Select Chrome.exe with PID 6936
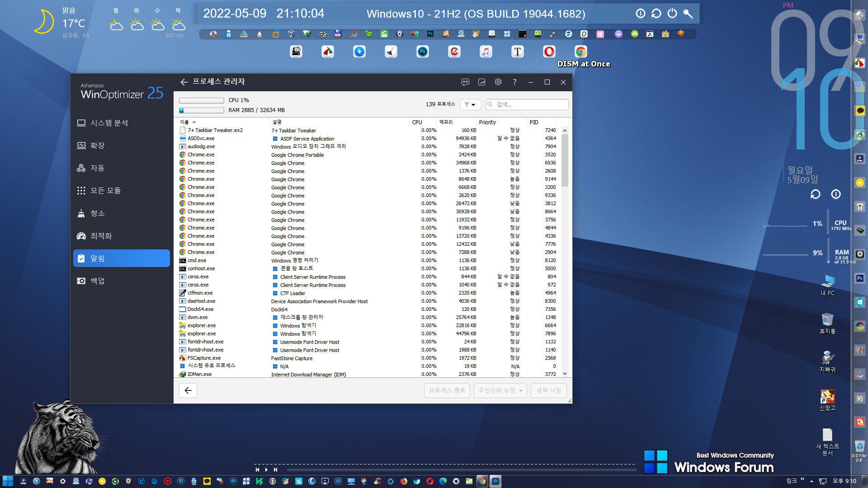Screen dimensions: 868x488 pos(368,163)
